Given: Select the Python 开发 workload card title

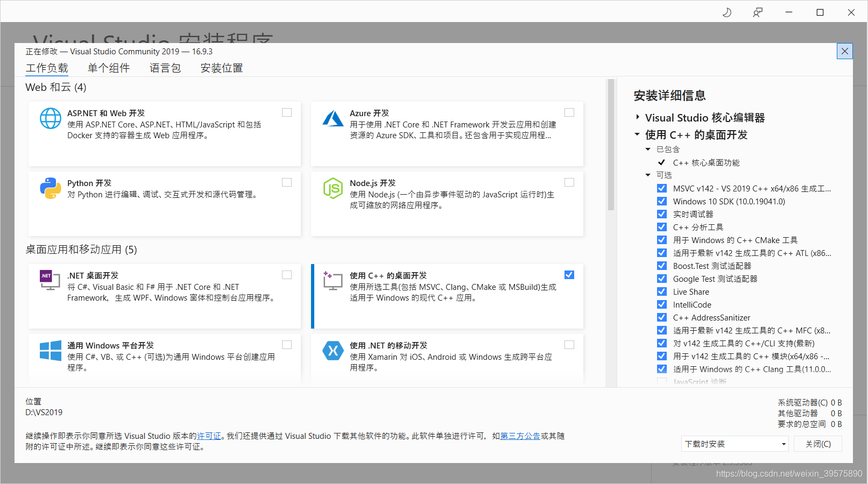Looking at the screenshot, I should 89,183.
